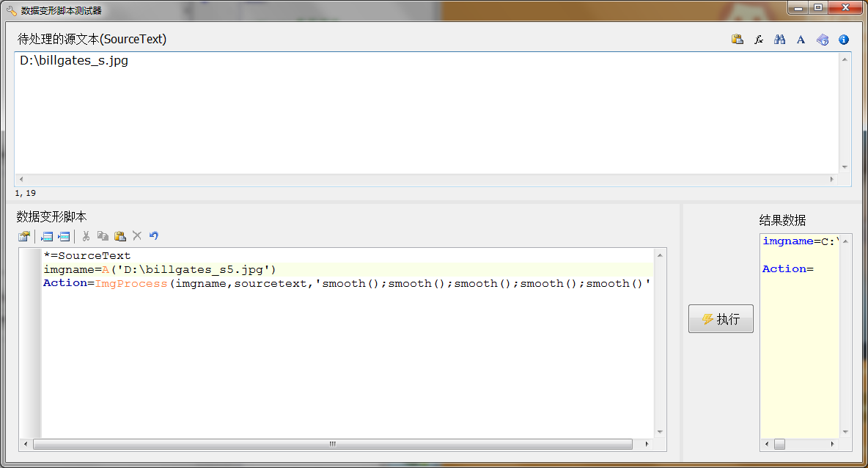Click the script editor's horizontal scrollbar thumb
868x468 pixels.
point(332,445)
